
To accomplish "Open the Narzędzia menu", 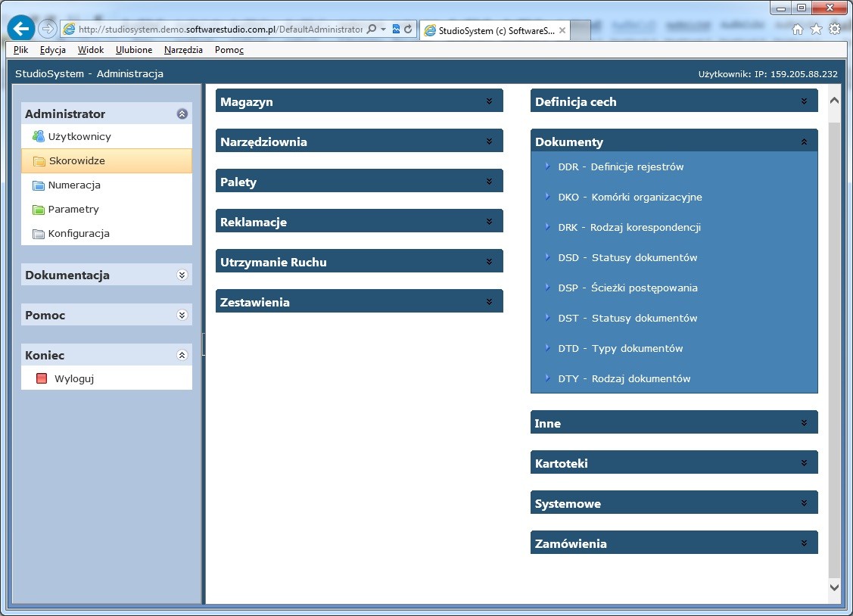I will (183, 50).
